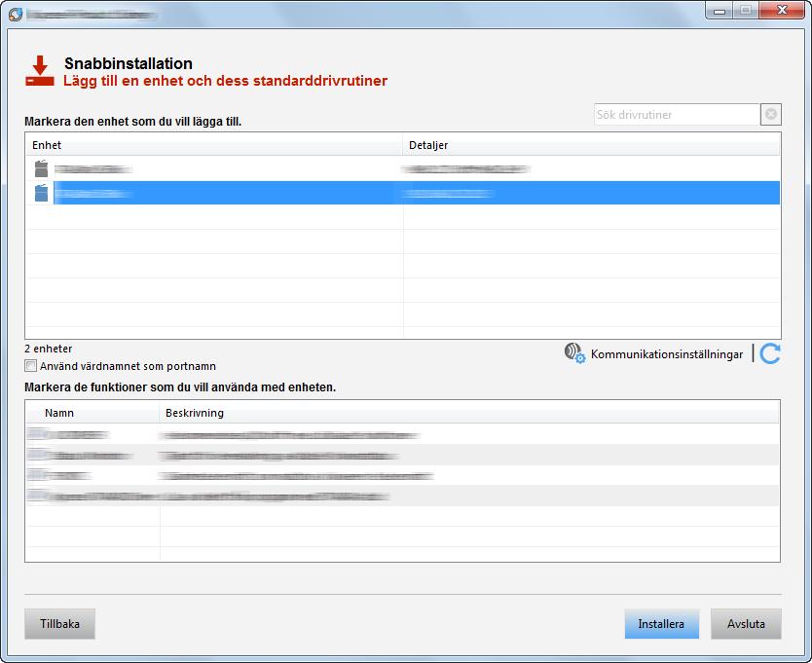Select the second function row in list
The width and height of the screenshot is (812, 663).
tap(403, 455)
